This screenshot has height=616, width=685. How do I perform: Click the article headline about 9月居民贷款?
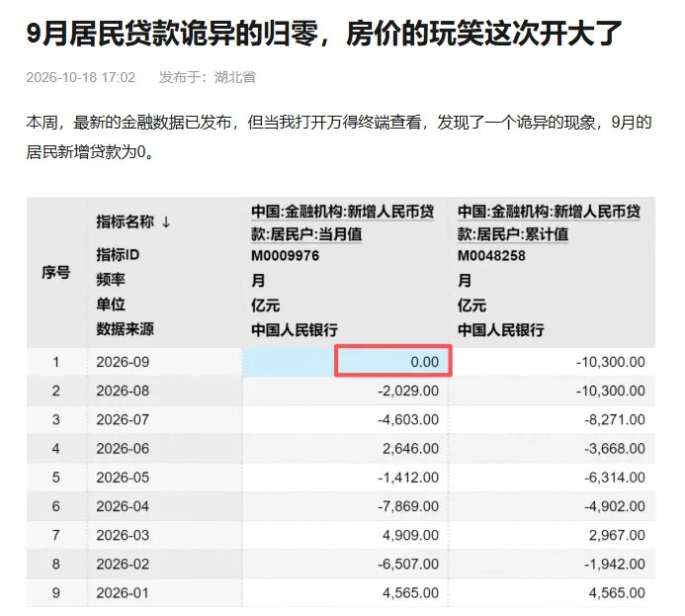pos(323,33)
